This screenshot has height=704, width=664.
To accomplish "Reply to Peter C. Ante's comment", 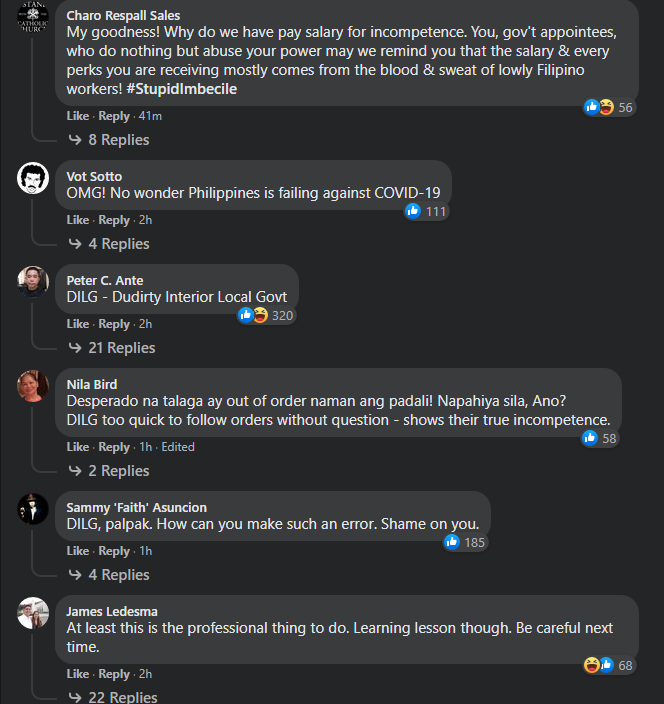I will pyautogui.click(x=114, y=324).
